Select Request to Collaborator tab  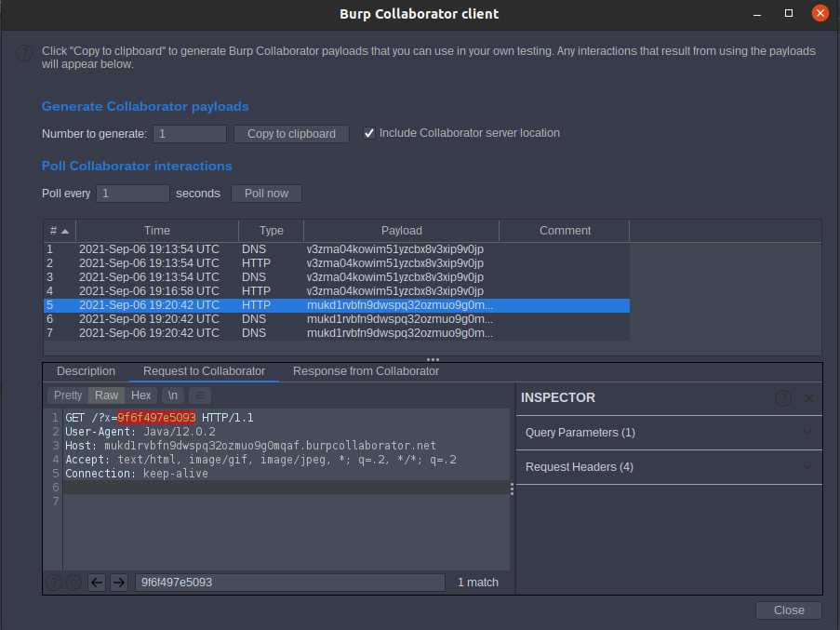[x=204, y=371]
